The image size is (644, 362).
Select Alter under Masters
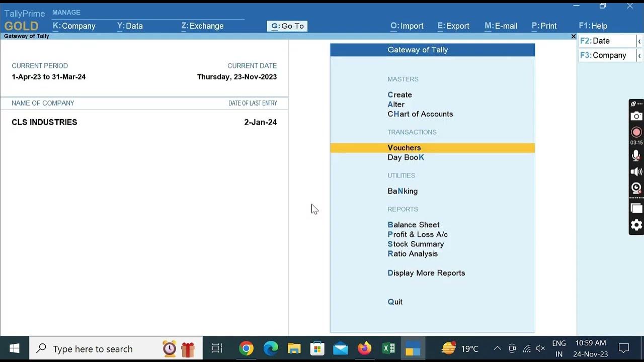pos(396,104)
